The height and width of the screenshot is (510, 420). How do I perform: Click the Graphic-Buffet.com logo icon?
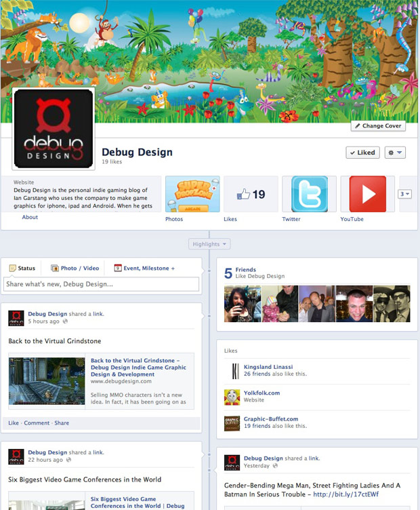coord(232,423)
